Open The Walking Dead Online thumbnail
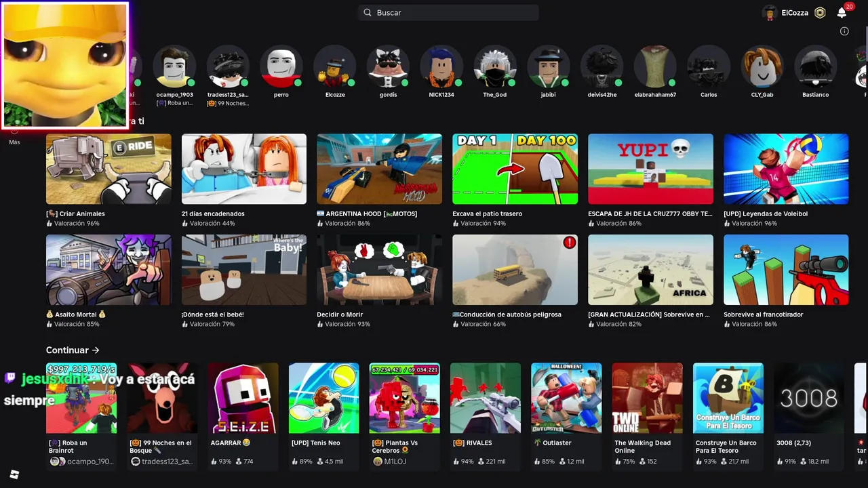Screen dimensions: 868x488 tap(648, 398)
